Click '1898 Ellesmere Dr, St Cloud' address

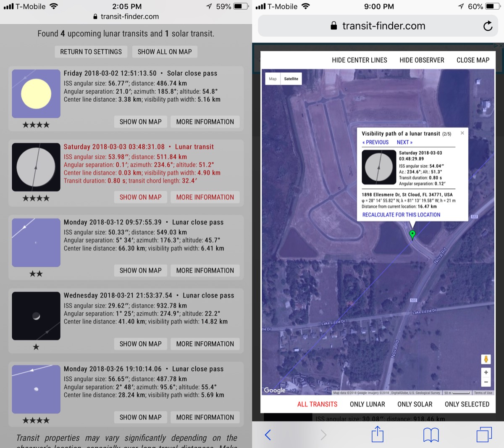pos(407,195)
